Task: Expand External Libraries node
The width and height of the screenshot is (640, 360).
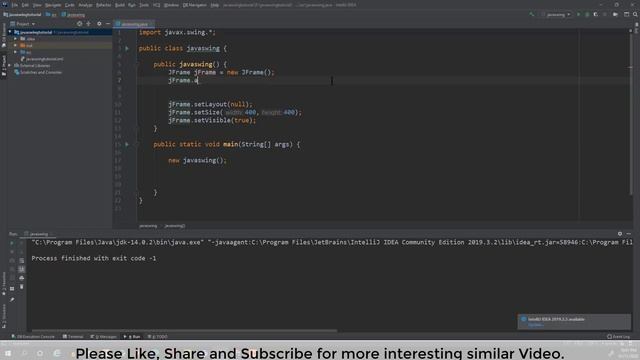Action: tap(10, 65)
